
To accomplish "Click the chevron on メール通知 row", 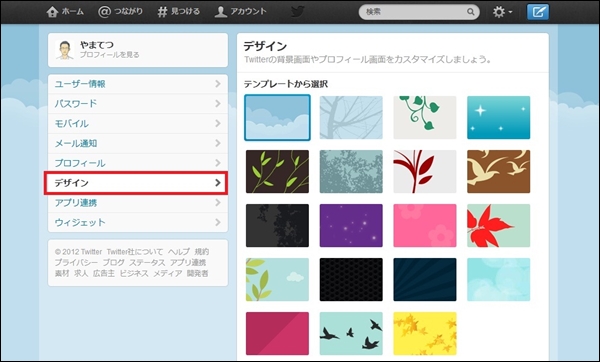I will point(218,143).
